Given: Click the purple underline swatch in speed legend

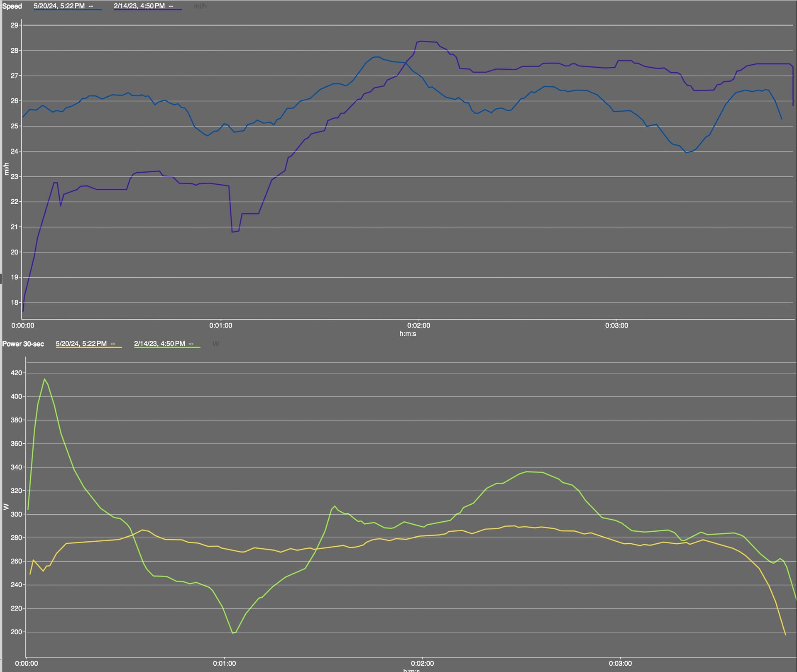Looking at the screenshot, I should tap(148, 10).
